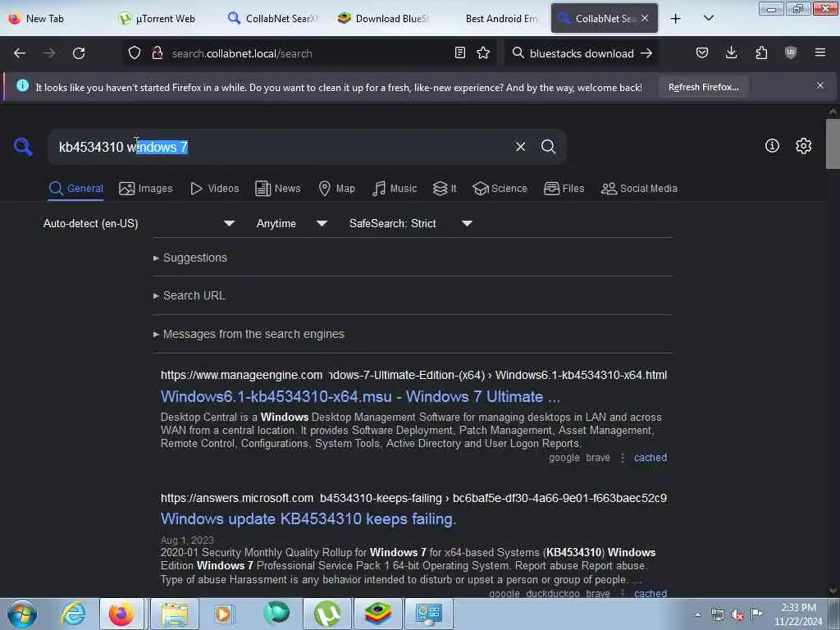Image resolution: width=840 pixels, height=630 pixels.
Task: Click the page vertical scrollbar thumb
Action: (833, 144)
